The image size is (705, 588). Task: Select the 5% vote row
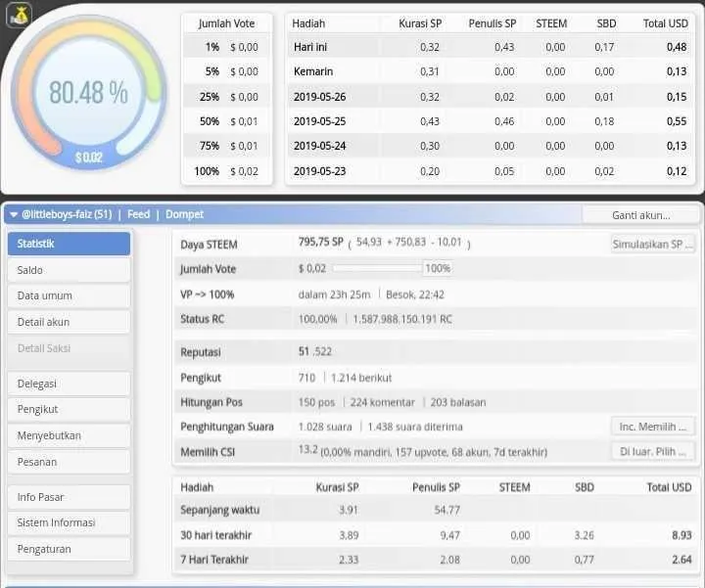(226, 71)
